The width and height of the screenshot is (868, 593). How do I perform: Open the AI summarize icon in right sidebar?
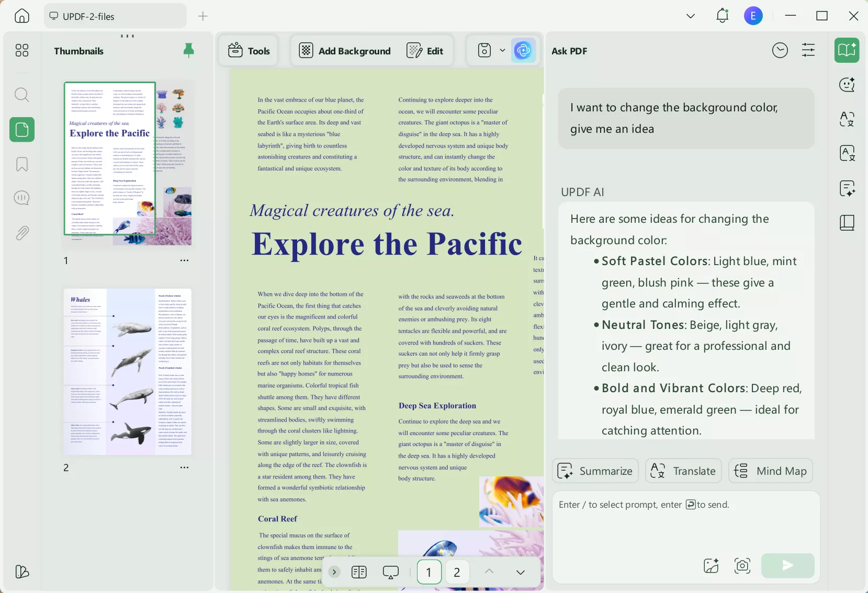click(847, 188)
